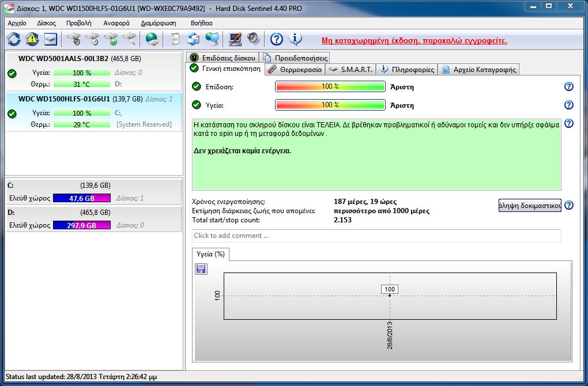Click the Υγεία 100 % gradient bar in overview
The height and width of the screenshot is (386, 588).
point(330,105)
